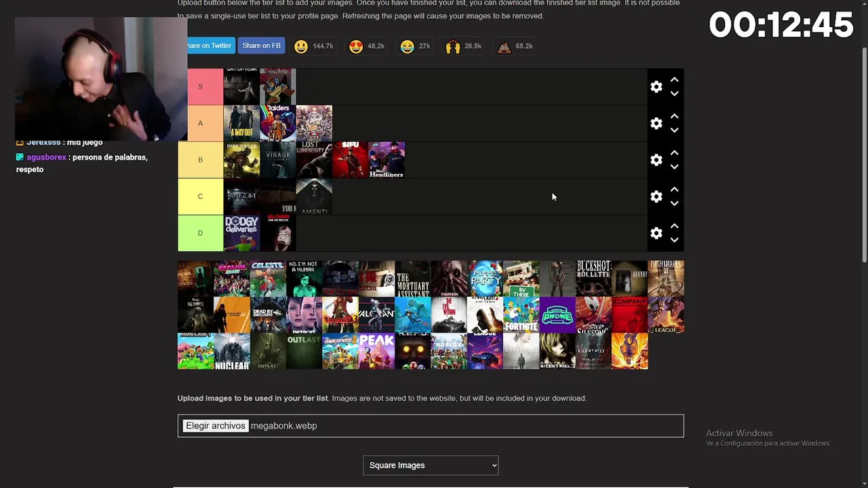Move D tier row down with arrow

674,240
